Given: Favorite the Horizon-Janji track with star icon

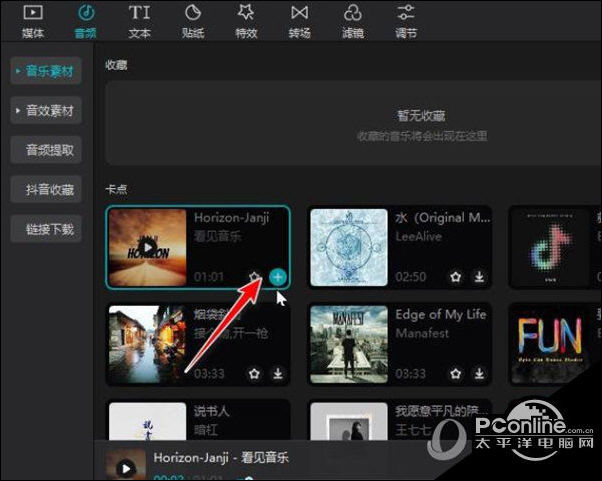Looking at the screenshot, I should (254, 276).
